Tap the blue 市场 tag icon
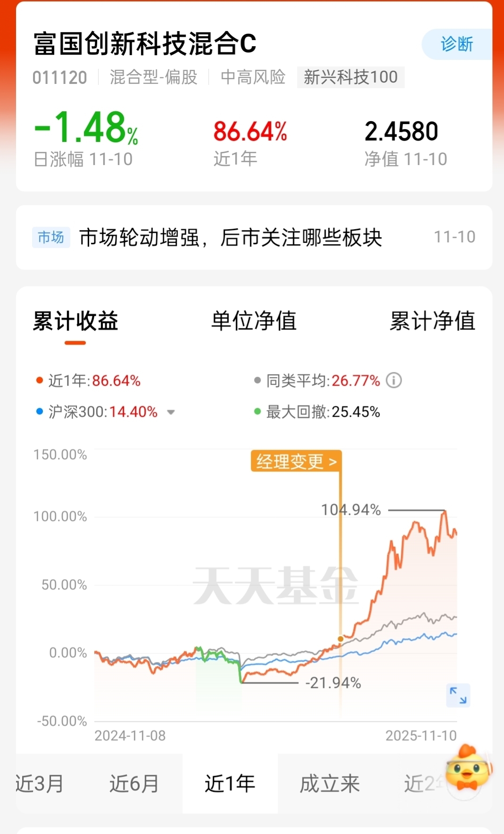 click(x=51, y=237)
